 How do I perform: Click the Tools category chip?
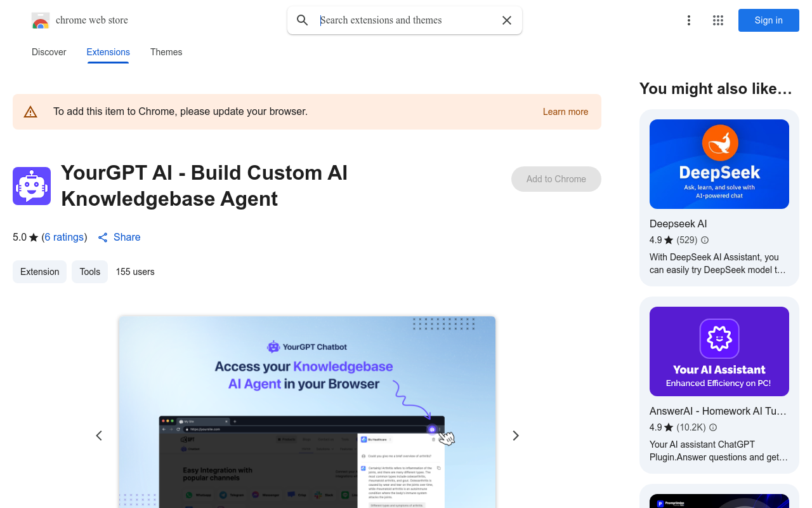[x=89, y=272]
